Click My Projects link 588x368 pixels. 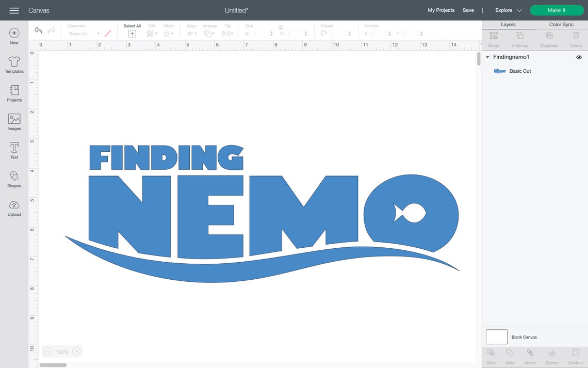pyautogui.click(x=440, y=10)
